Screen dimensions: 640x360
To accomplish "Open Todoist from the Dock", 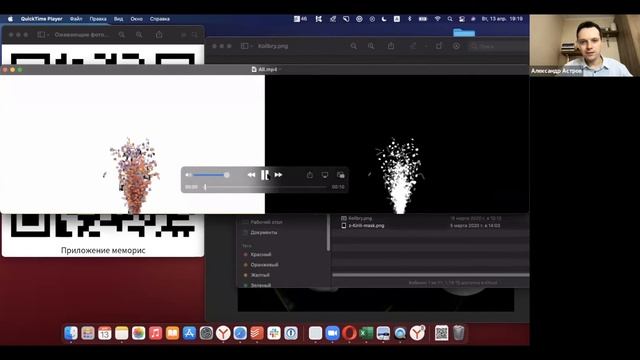I will (257, 333).
